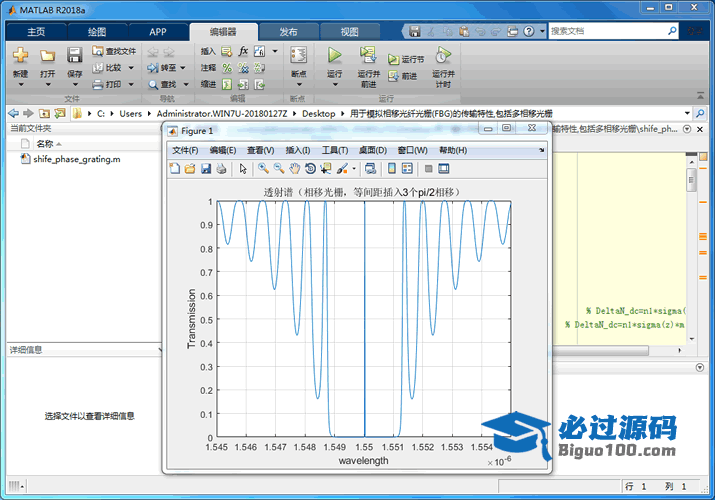Click the green 运行 (Run) arrow
This screenshot has width=715, height=500.
click(x=335, y=55)
